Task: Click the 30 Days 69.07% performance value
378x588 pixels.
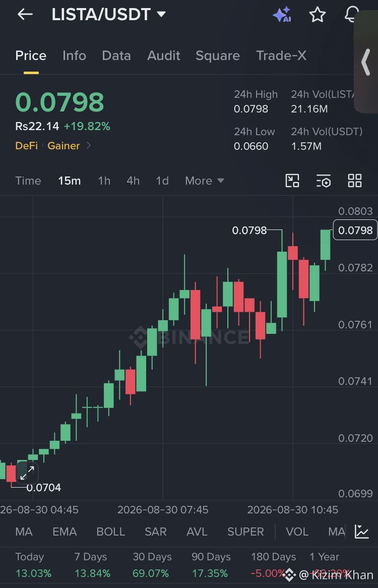Action: (151, 573)
